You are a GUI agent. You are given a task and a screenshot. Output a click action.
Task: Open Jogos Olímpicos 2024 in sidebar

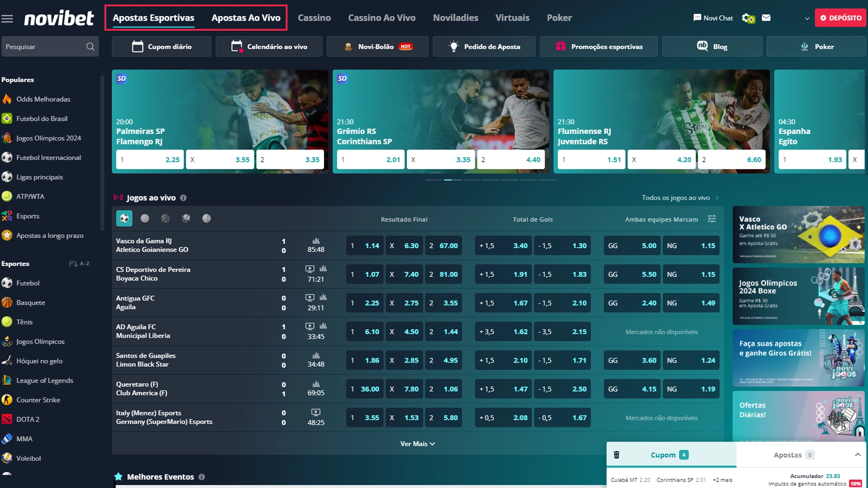(x=48, y=138)
